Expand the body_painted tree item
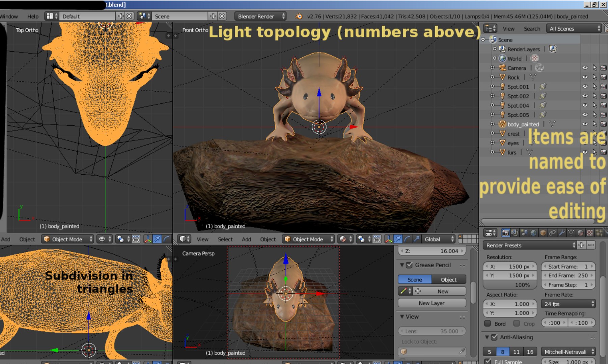610x364 pixels. (x=493, y=124)
